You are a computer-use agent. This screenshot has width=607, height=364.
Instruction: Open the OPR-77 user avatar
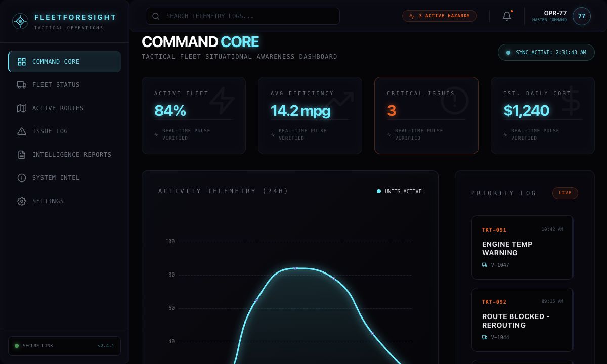582,16
